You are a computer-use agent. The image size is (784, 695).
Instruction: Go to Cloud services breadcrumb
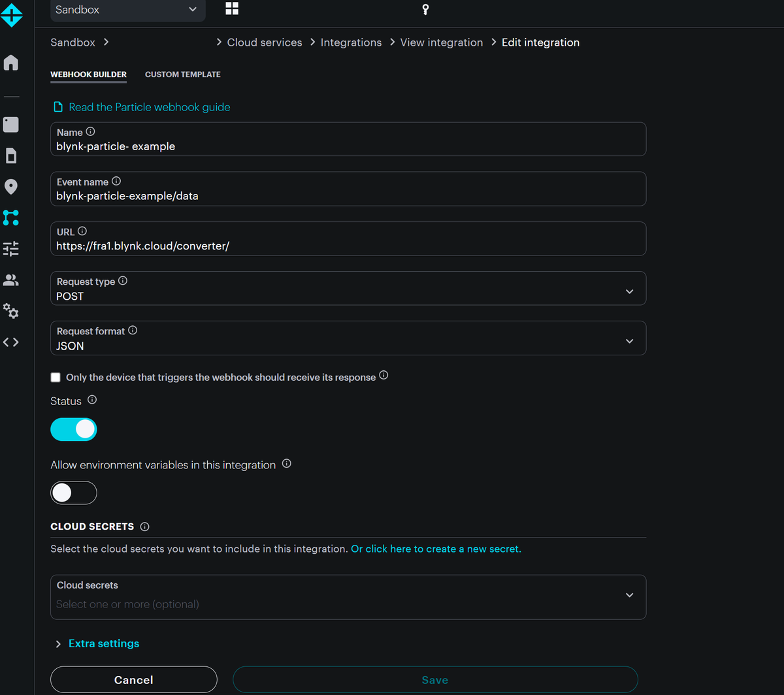click(265, 42)
